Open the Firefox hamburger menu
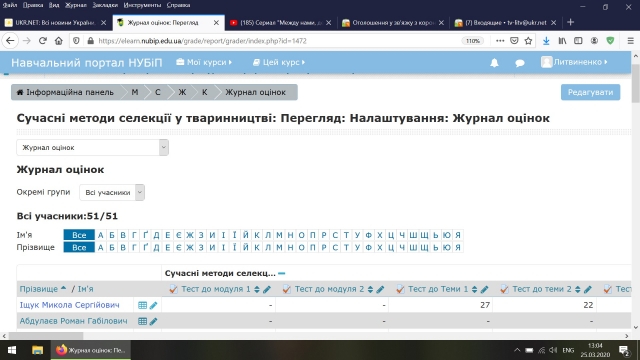 [630, 41]
